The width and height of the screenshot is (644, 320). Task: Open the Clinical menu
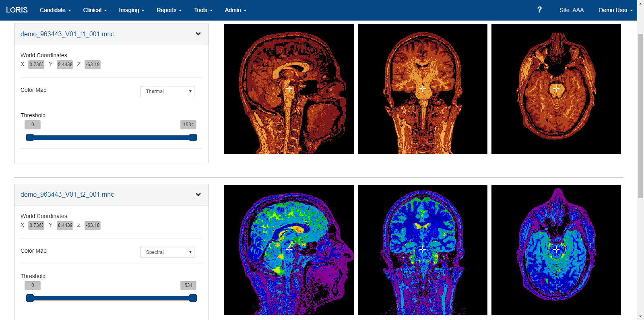pos(95,10)
